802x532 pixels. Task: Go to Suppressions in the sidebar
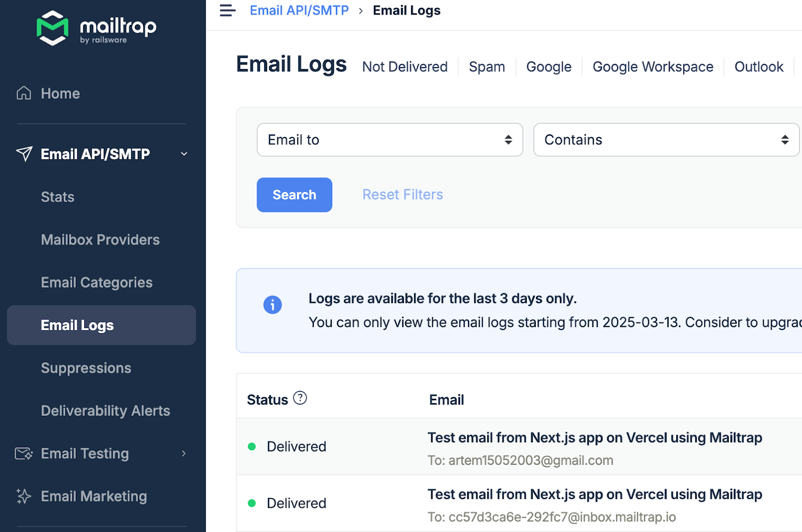86,368
